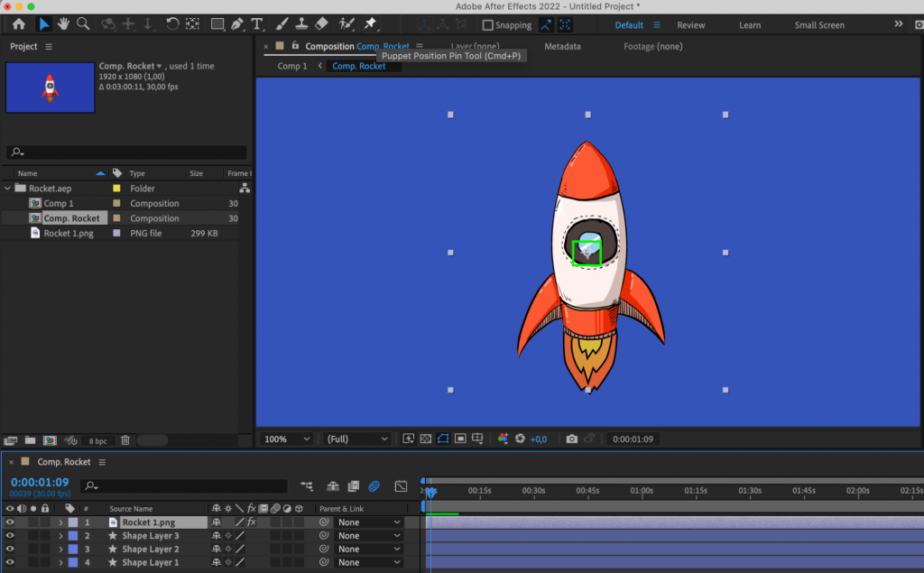Open the resolution dropdown showing (Full)
This screenshot has height=573, width=924.
356,439
